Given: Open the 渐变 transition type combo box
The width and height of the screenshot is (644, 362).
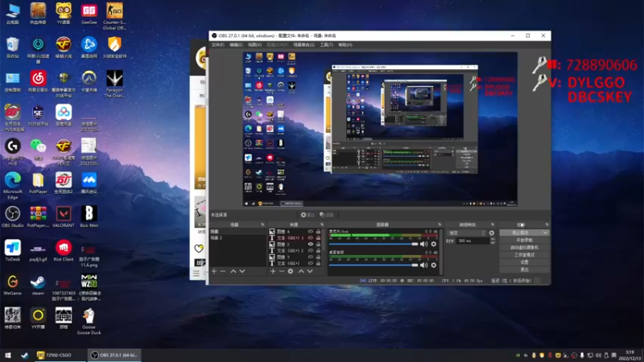Looking at the screenshot, I should tap(467, 232).
